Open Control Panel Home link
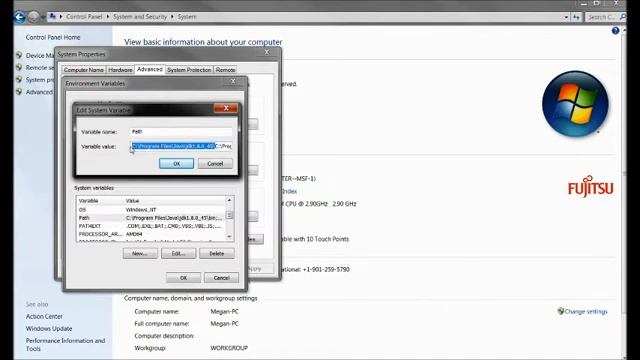Screen dimensions: 640x360 point(53,37)
